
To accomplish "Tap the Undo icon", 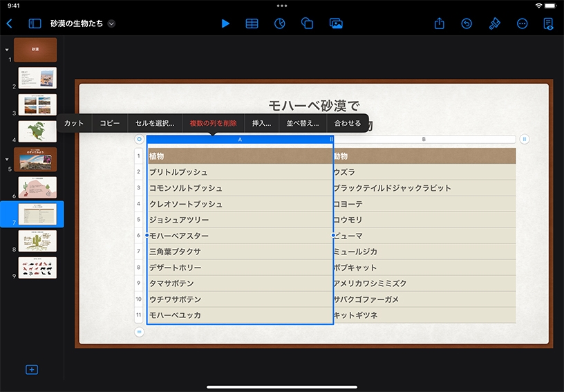I will pyautogui.click(x=467, y=24).
